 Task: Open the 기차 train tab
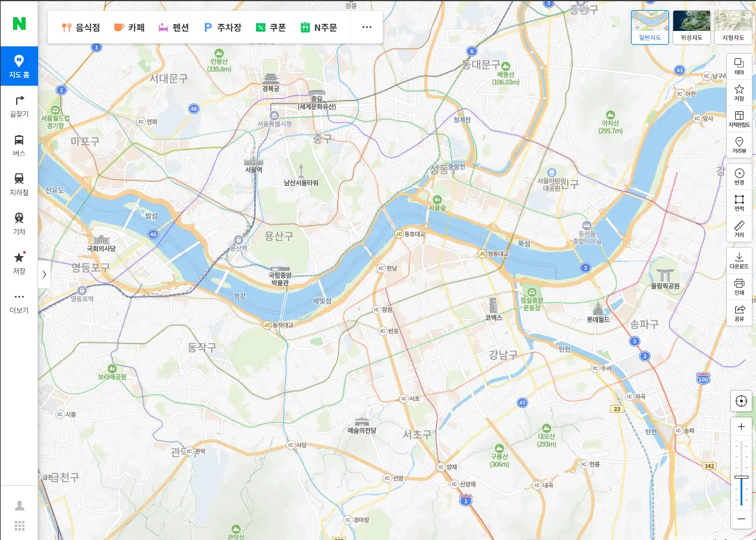coord(19,223)
